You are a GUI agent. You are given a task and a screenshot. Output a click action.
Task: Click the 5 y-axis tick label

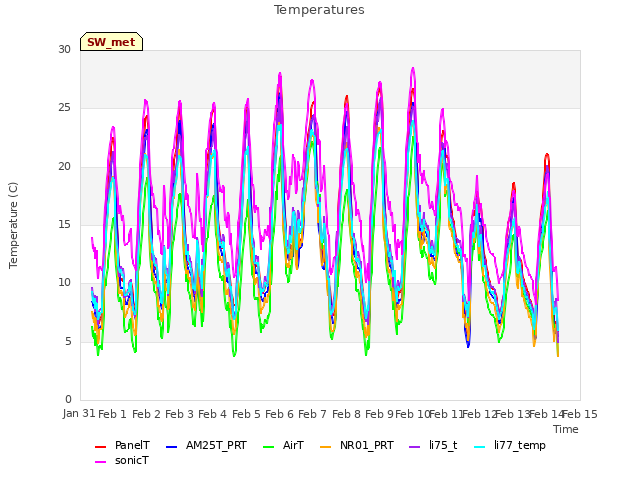(x=68, y=341)
